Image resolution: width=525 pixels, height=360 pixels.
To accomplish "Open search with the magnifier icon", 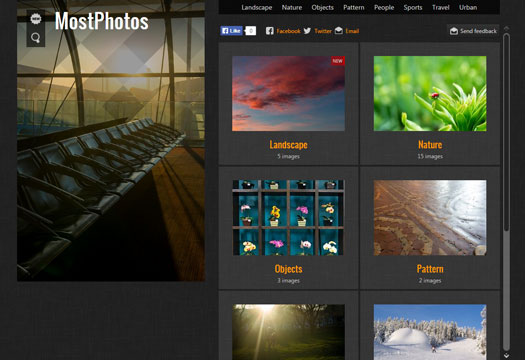I will tap(36, 38).
